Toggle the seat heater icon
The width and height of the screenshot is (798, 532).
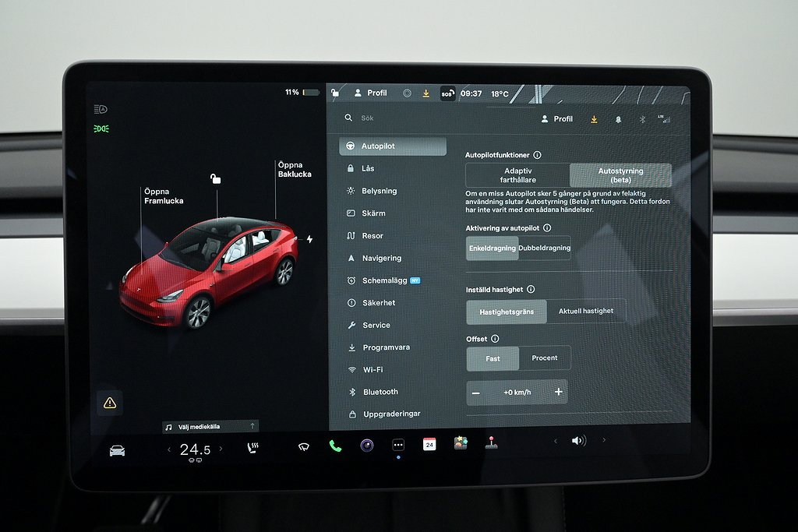(x=253, y=448)
